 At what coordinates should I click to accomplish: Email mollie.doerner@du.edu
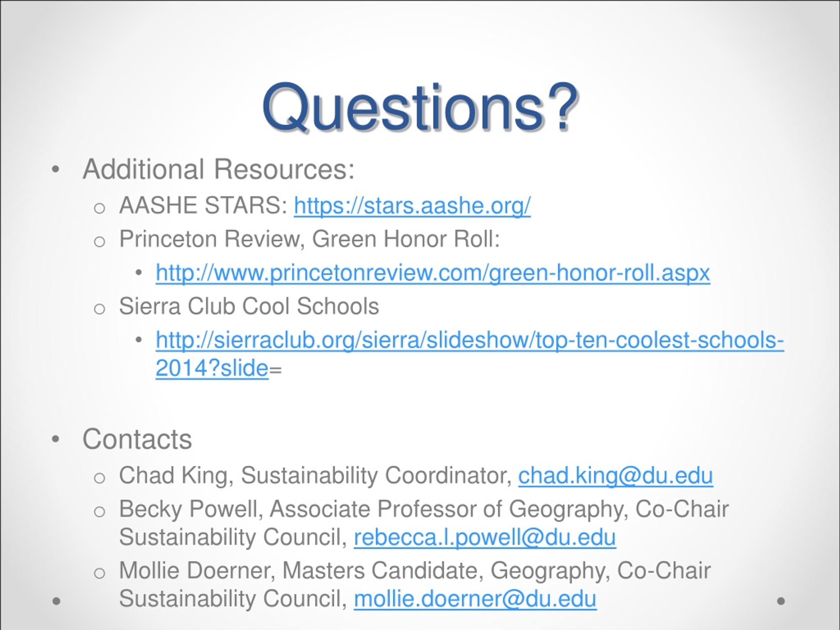[x=475, y=599]
